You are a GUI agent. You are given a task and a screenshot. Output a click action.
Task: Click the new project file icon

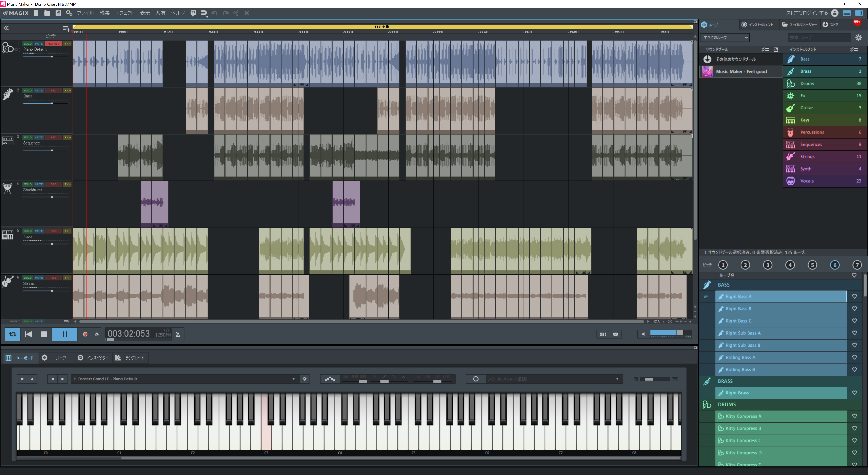click(x=36, y=13)
